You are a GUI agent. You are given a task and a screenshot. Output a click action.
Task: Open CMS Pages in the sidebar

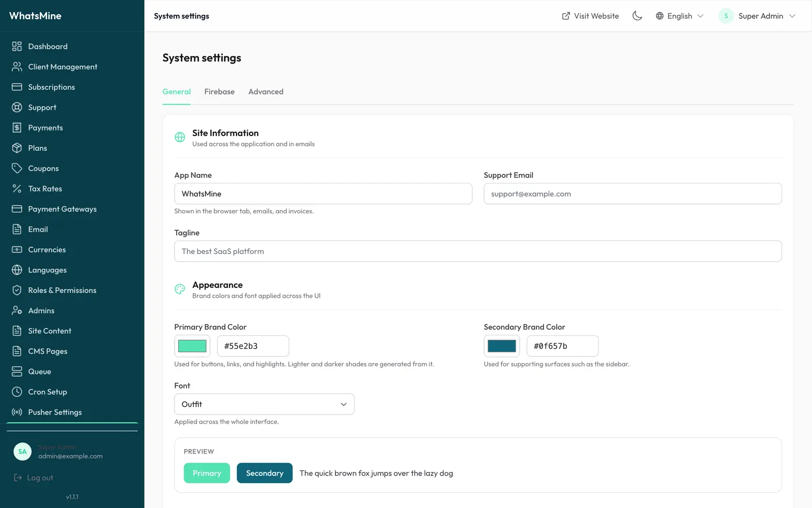click(x=72, y=351)
